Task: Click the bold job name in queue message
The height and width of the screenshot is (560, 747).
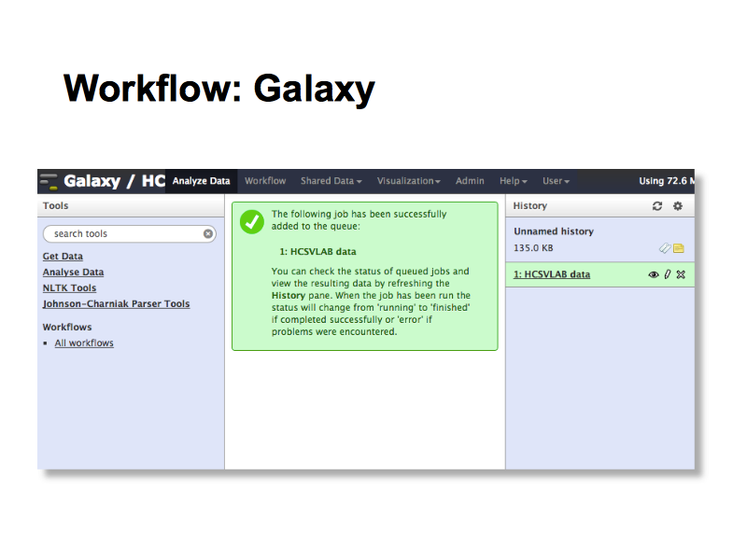Action: pyautogui.click(x=317, y=251)
